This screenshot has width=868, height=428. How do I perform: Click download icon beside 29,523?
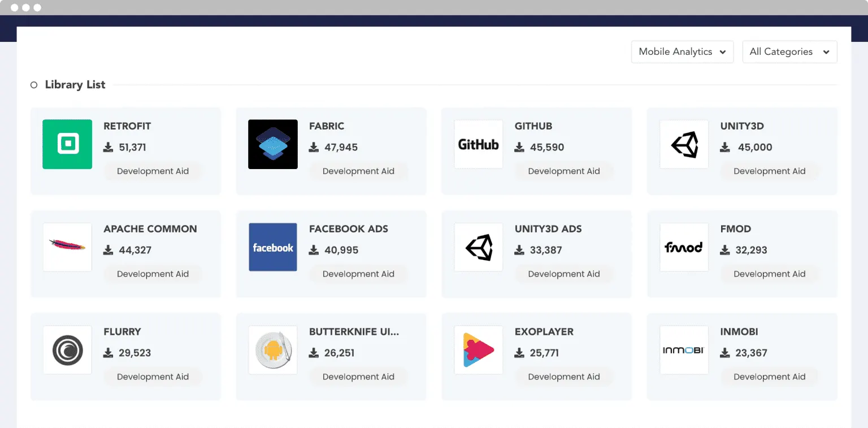click(x=108, y=353)
